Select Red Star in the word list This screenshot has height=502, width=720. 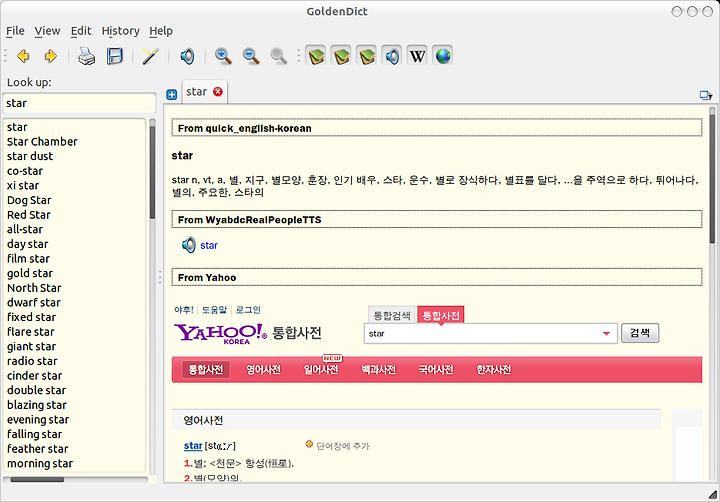[28, 215]
